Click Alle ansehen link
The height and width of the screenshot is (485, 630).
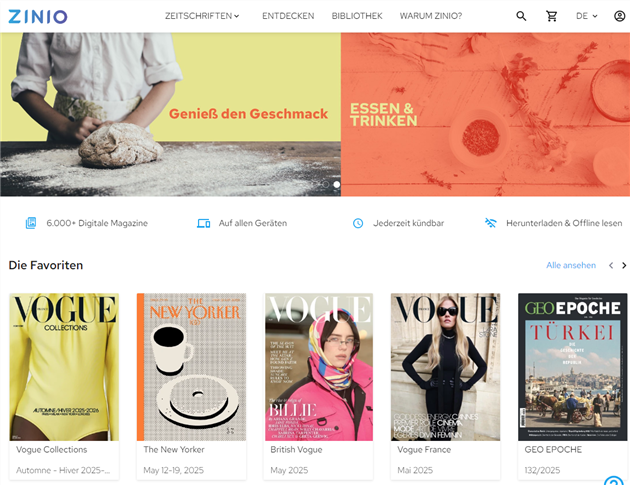click(x=571, y=265)
